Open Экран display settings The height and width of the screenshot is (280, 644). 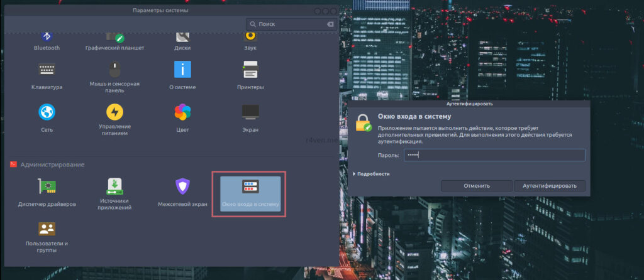pyautogui.click(x=250, y=112)
